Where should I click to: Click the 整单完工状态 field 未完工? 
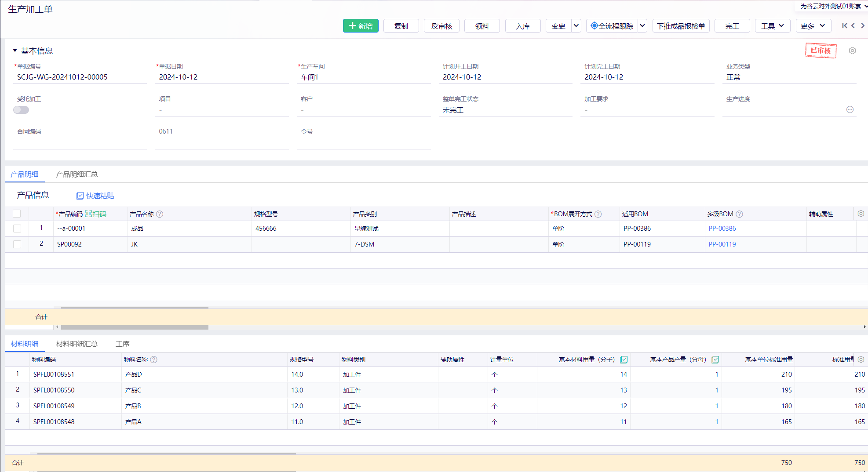[506, 110]
